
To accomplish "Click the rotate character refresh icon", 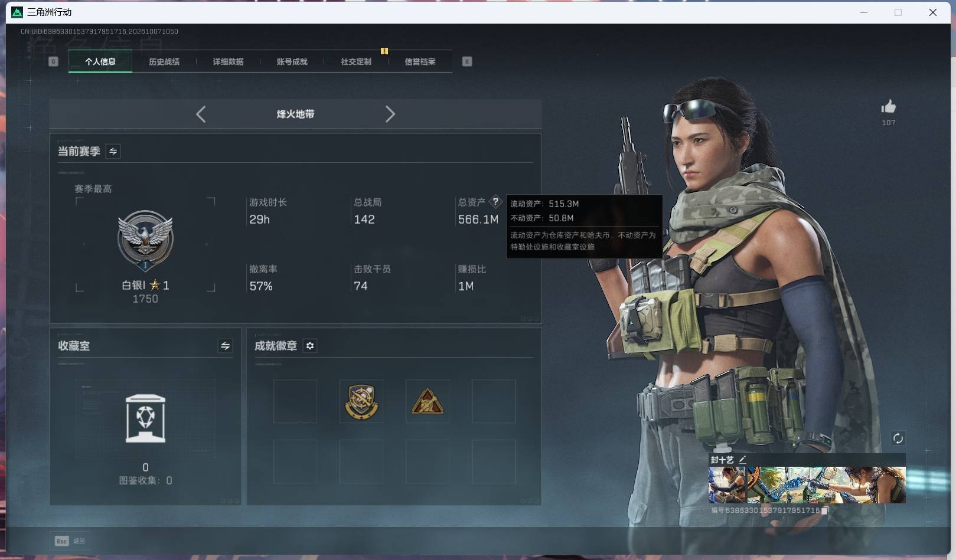I will (898, 438).
